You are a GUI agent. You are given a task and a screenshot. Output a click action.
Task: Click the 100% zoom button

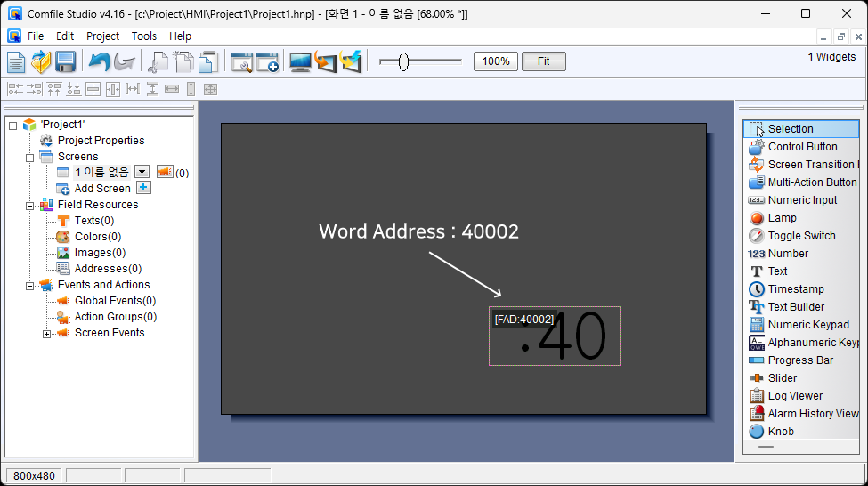point(496,61)
